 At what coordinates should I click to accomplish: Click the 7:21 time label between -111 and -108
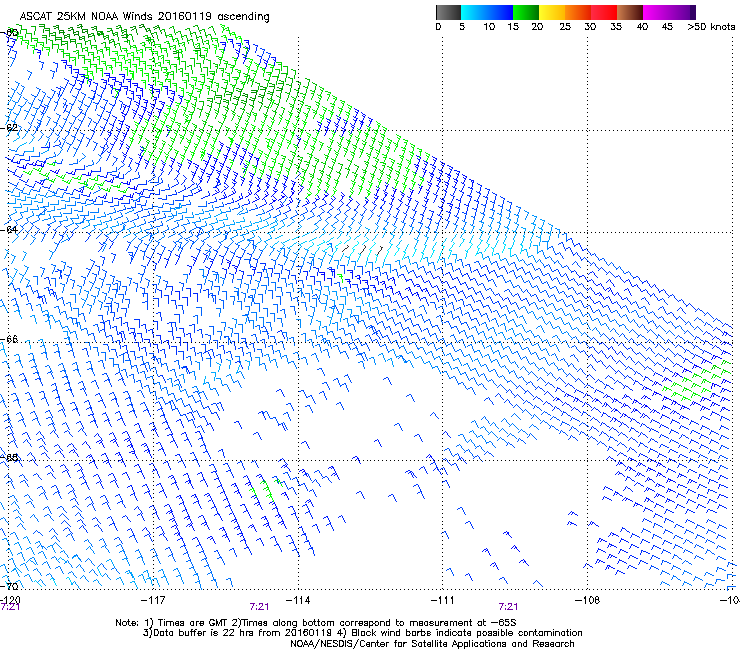point(508,607)
